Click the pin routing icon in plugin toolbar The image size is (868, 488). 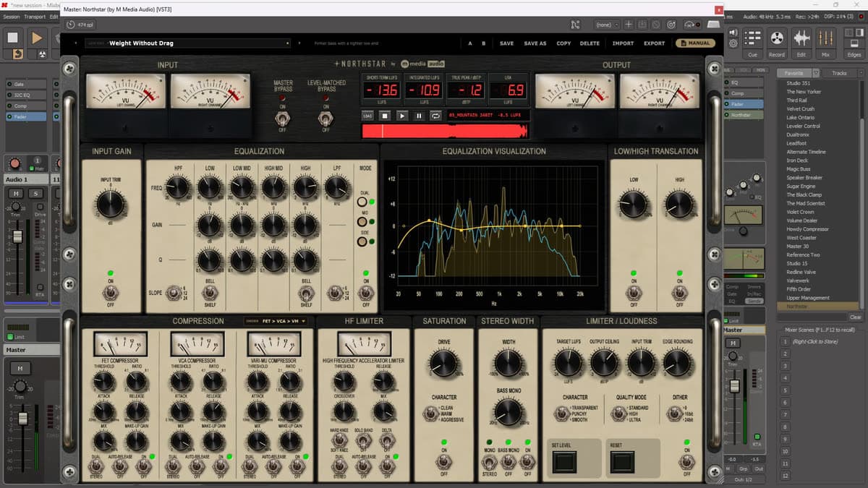pos(575,25)
